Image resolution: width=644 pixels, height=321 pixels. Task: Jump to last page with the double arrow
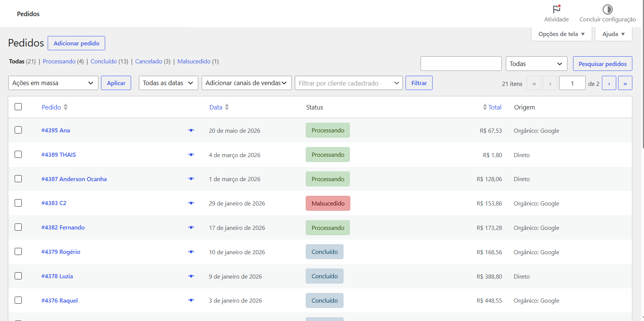click(x=625, y=83)
